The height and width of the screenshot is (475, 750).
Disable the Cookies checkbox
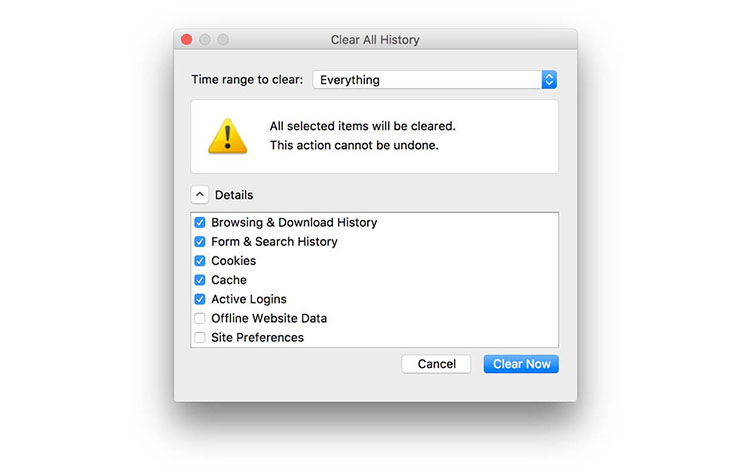tap(200, 261)
